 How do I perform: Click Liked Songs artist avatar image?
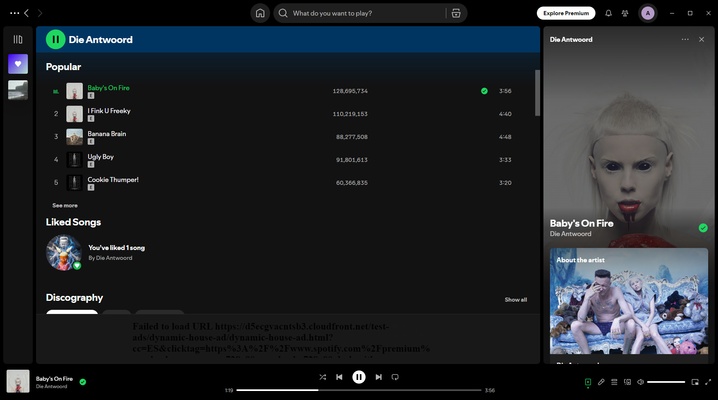[64, 253]
